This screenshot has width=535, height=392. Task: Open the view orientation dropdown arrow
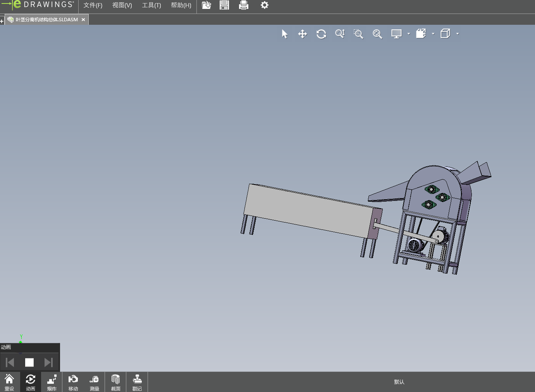(433, 34)
